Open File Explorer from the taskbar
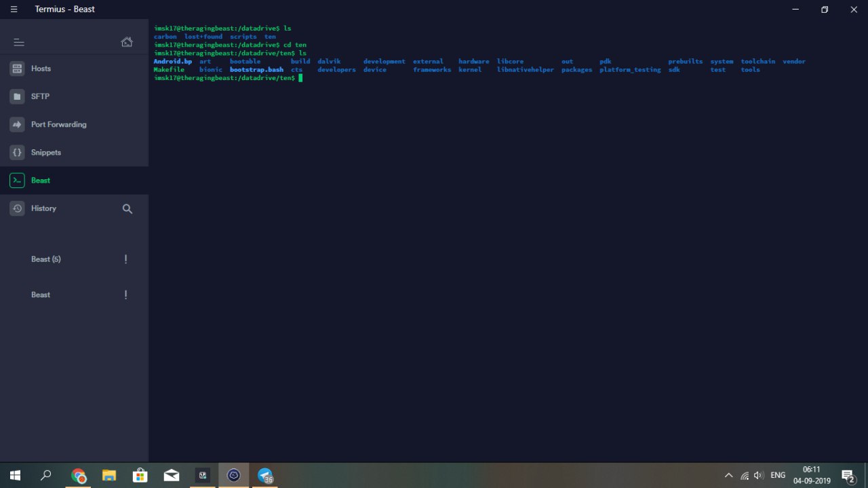 (108, 475)
